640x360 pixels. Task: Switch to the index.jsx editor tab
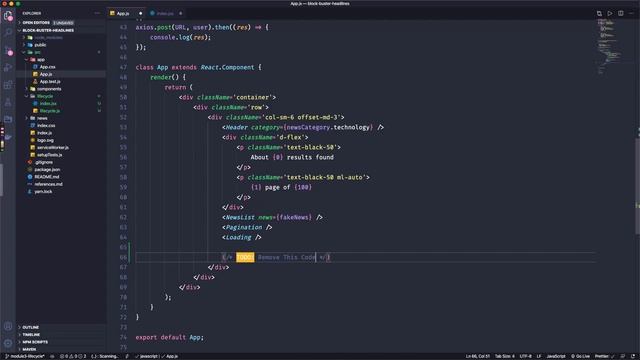point(165,13)
